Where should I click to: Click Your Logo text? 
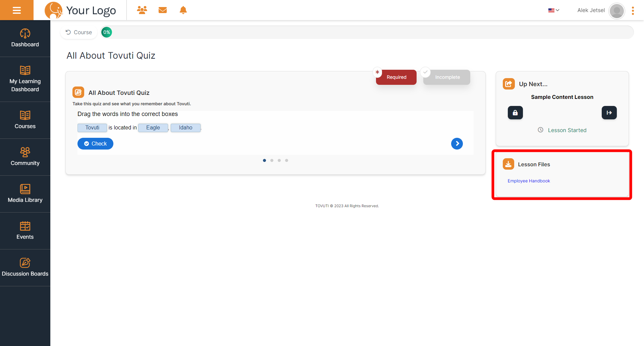(91, 11)
